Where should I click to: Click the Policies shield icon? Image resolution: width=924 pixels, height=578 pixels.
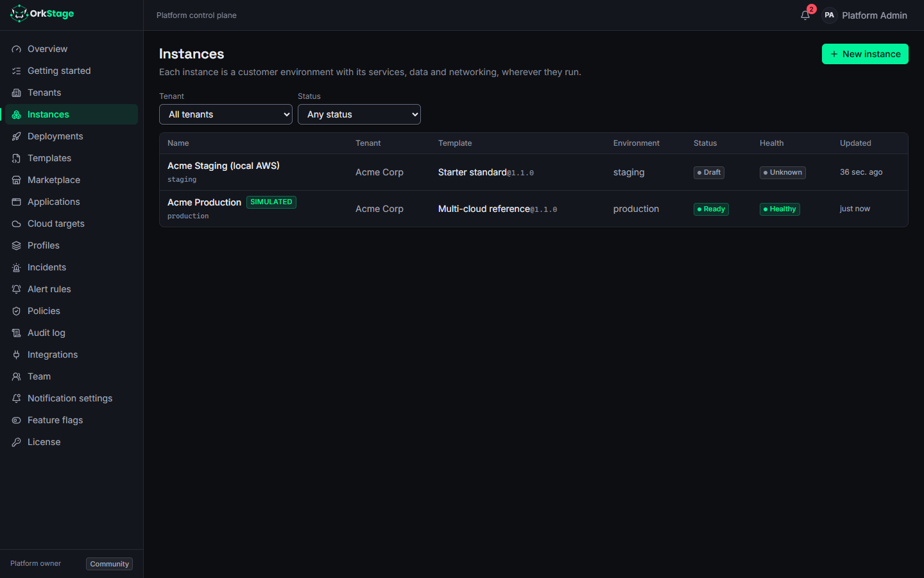pyautogui.click(x=17, y=311)
